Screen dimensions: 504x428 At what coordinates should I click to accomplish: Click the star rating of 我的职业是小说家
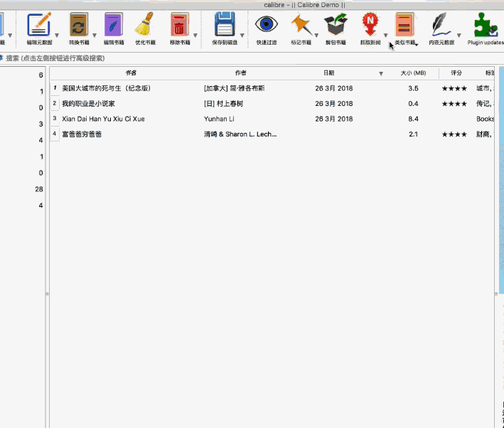(x=454, y=104)
